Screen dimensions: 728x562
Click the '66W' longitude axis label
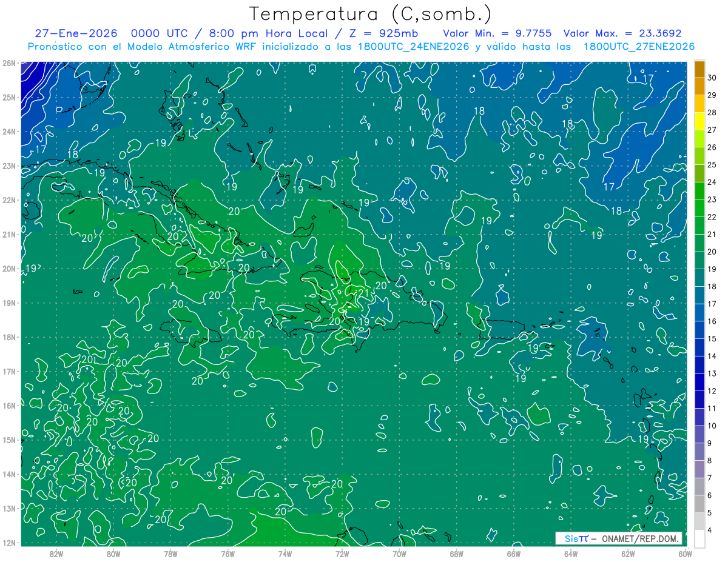(513, 554)
